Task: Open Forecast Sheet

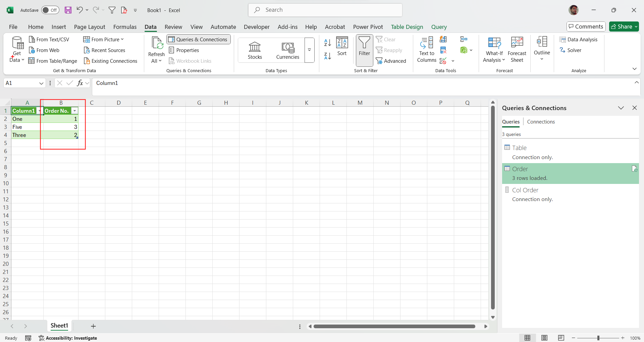Action: (517, 50)
